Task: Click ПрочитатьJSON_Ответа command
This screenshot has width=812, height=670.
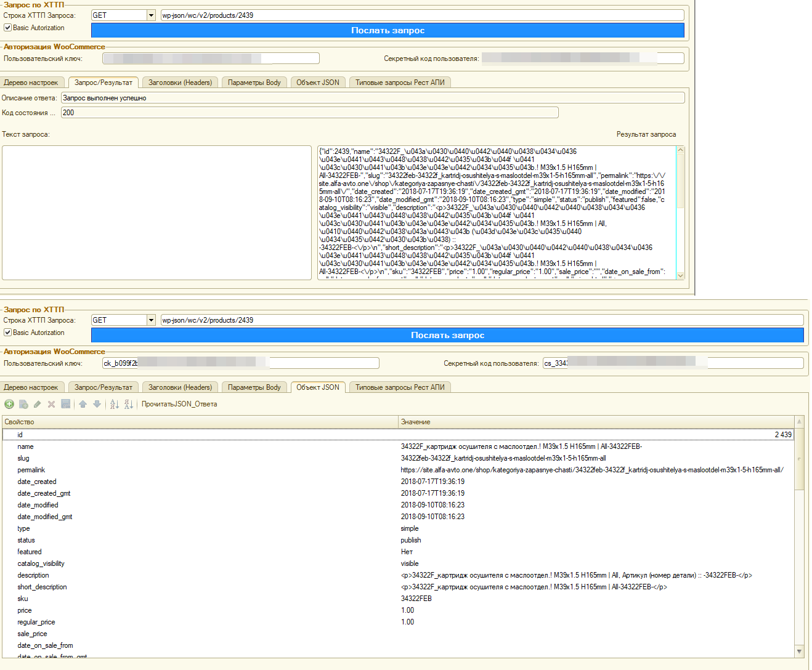Action: click(179, 404)
